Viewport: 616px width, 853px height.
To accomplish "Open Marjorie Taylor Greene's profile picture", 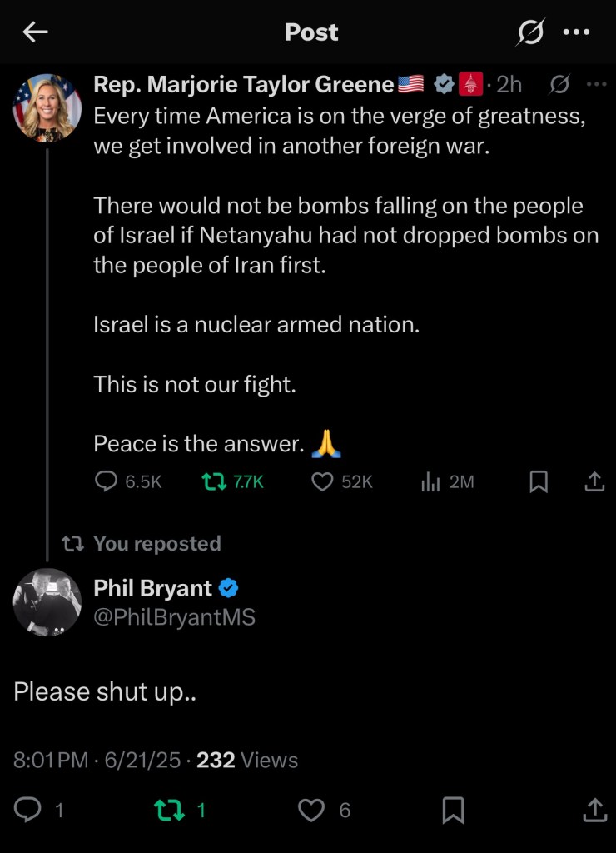I will pos(47,107).
